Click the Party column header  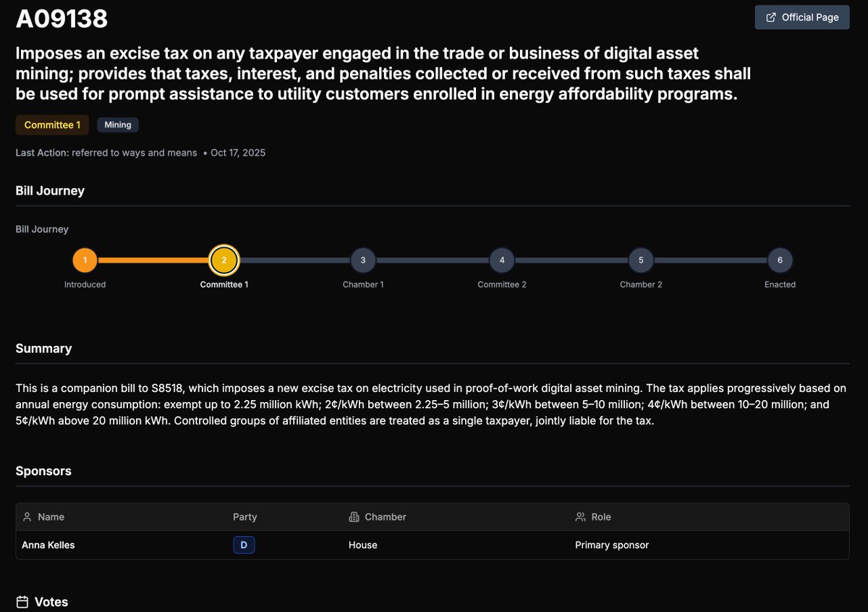point(244,517)
